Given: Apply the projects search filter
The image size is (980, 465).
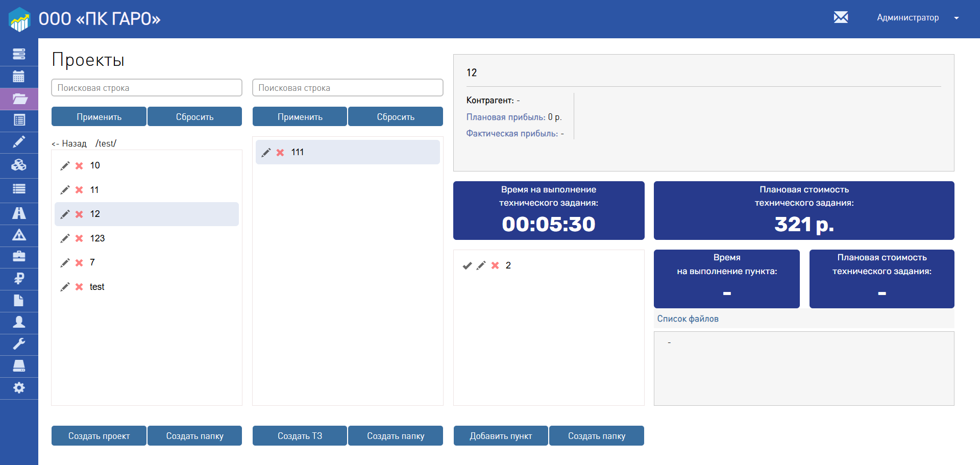Looking at the screenshot, I should point(99,116).
